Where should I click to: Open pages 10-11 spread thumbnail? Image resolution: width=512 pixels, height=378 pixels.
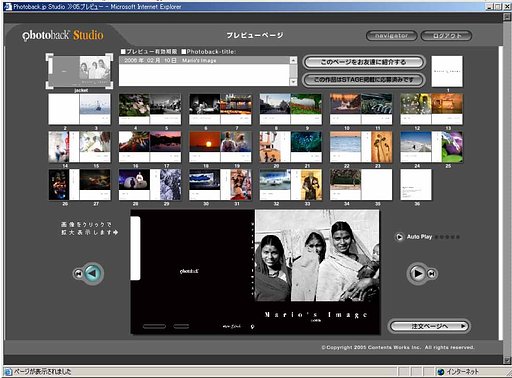(361, 109)
